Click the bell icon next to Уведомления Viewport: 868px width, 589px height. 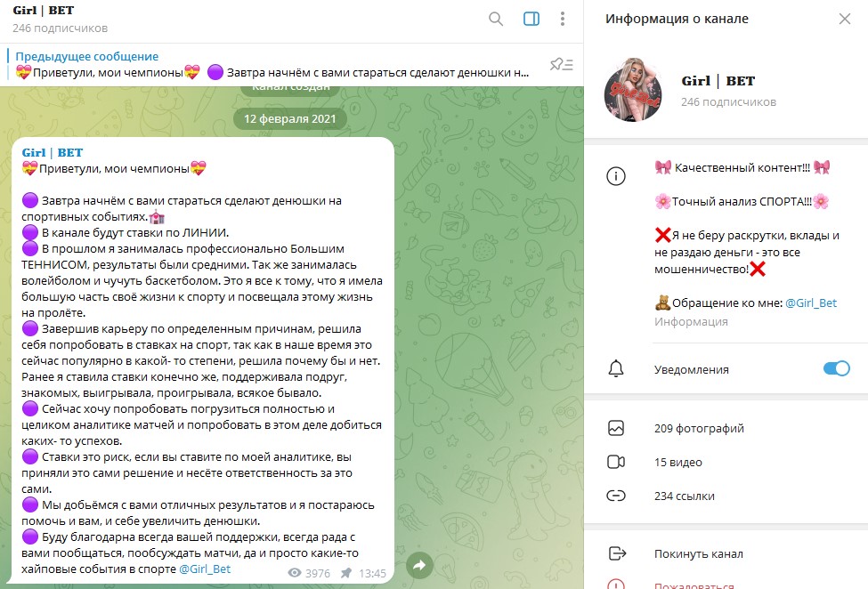[x=616, y=368]
